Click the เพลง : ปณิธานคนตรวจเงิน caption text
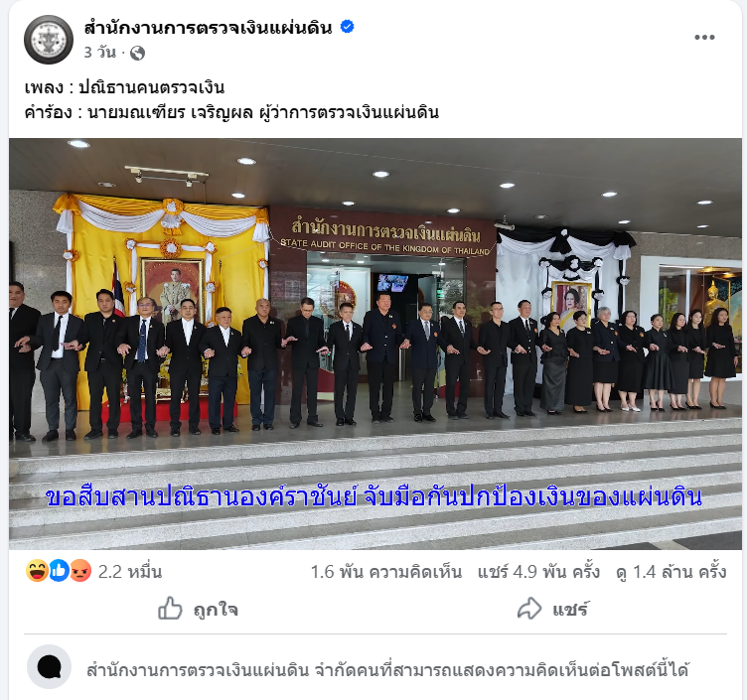The height and width of the screenshot is (700, 747). (124, 87)
